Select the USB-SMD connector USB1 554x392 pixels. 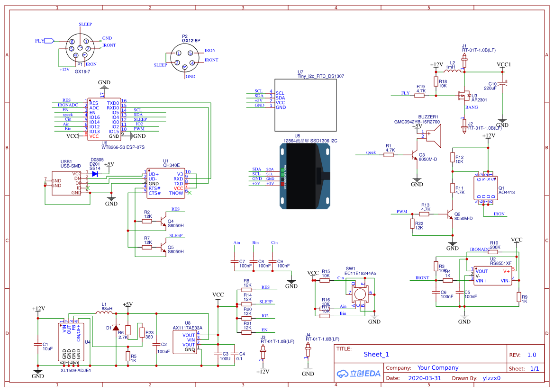[x=66, y=184]
